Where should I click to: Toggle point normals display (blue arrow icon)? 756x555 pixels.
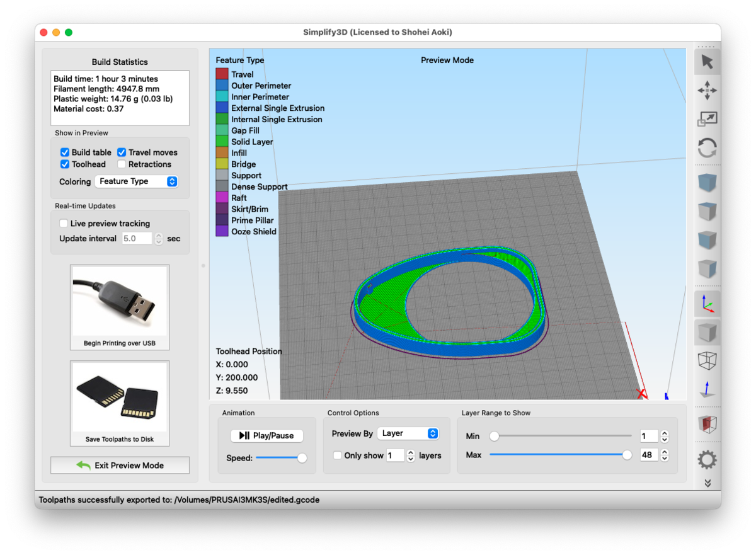707,389
